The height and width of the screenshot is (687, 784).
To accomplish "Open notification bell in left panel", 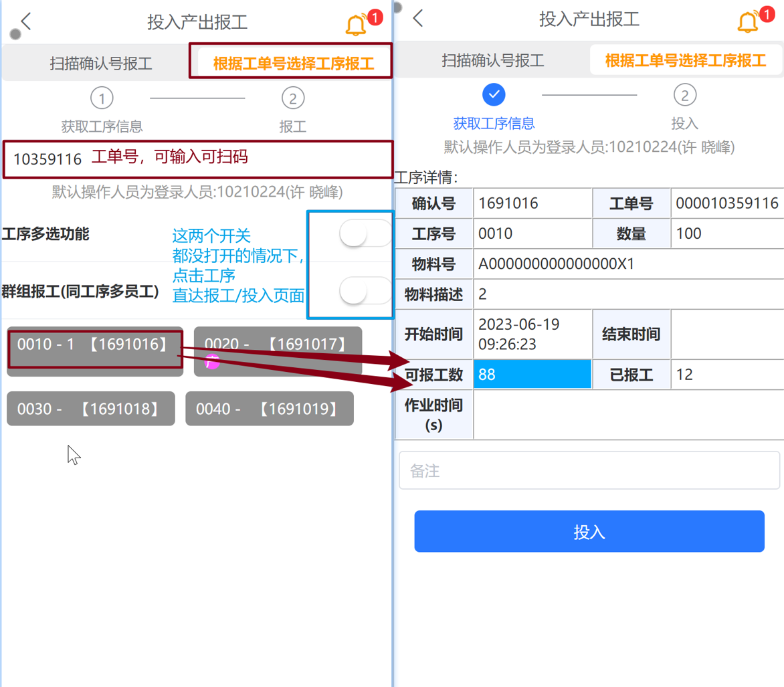I will point(357,25).
